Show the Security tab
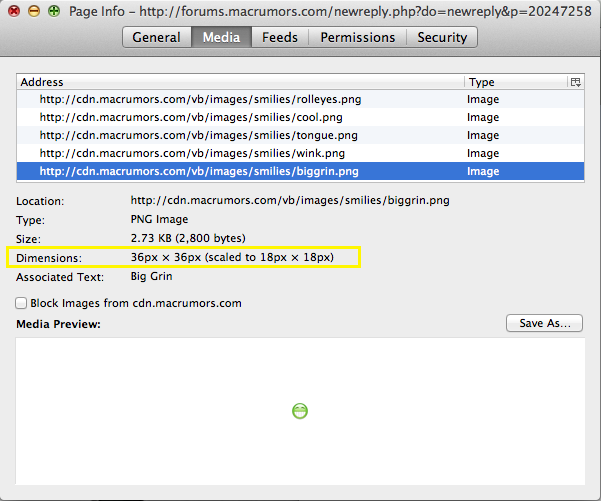Image resolution: width=601 pixels, height=501 pixels. (442, 37)
